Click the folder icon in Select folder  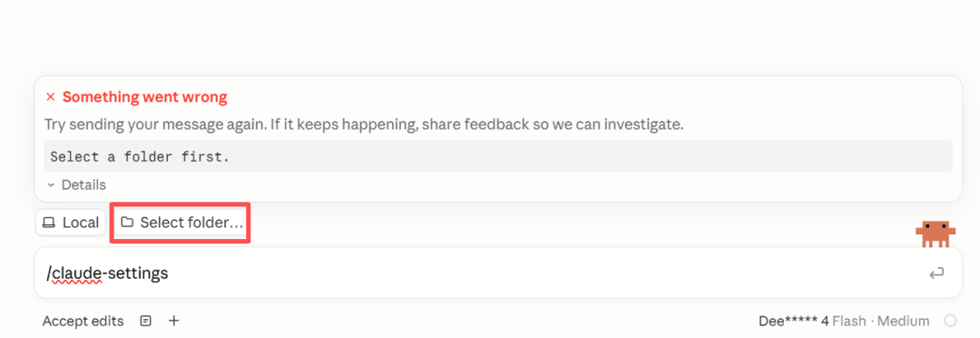128,223
